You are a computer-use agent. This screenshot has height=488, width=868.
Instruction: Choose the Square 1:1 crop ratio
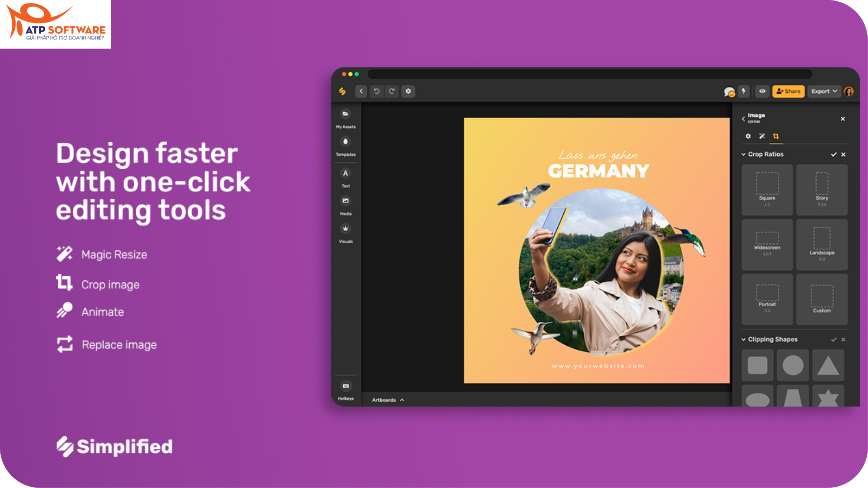[x=767, y=189]
